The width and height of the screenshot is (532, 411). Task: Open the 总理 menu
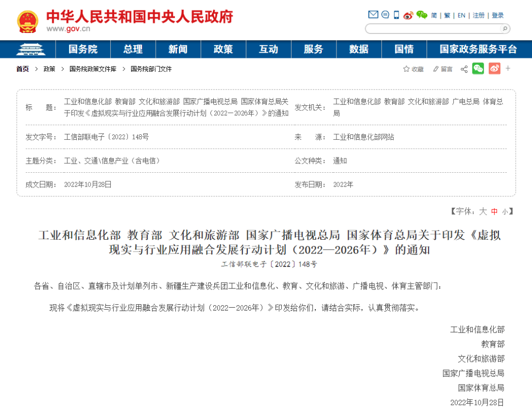[x=133, y=50]
